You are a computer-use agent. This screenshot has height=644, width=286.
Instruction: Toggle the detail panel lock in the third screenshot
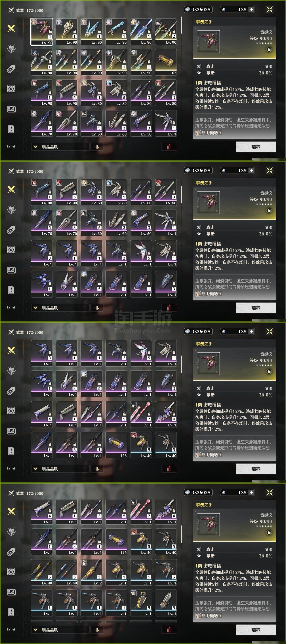point(269,371)
